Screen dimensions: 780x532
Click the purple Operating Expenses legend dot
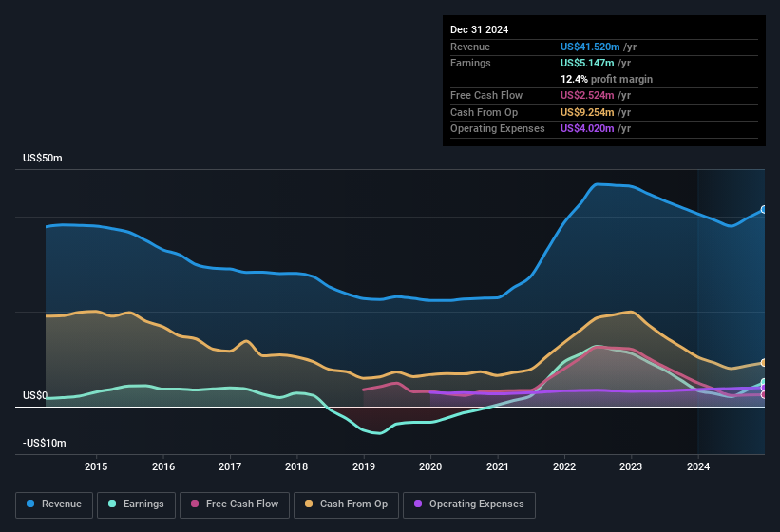tap(418, 504)
